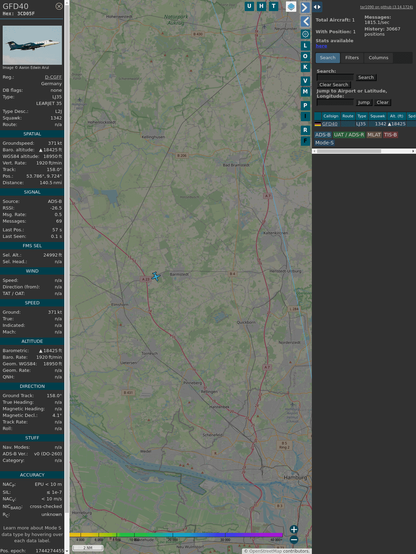Click the left-arrow sidebar collapse button
Viewport: 416px width, 554px height.
click(x=305, y=22)
